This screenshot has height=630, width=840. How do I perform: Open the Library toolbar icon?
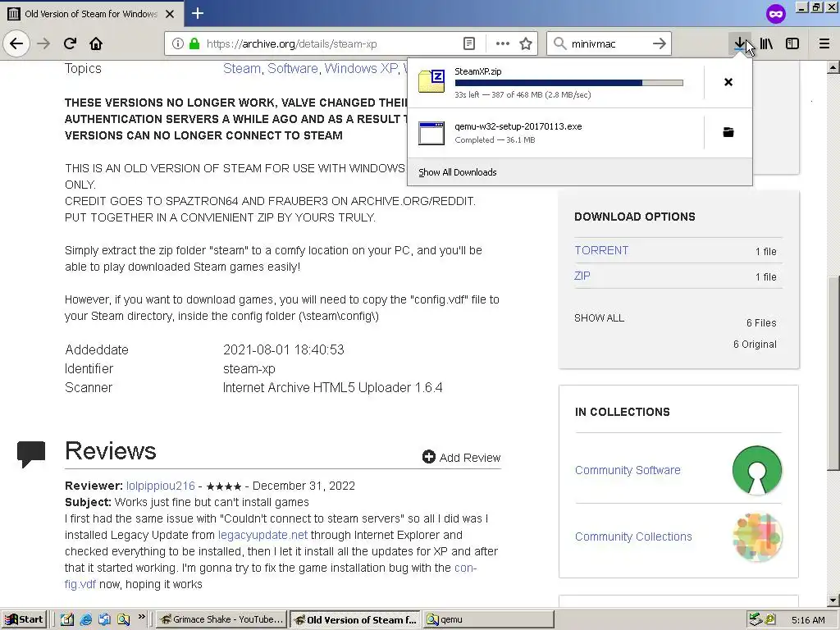pyautogui.click(x=766, y=44)
